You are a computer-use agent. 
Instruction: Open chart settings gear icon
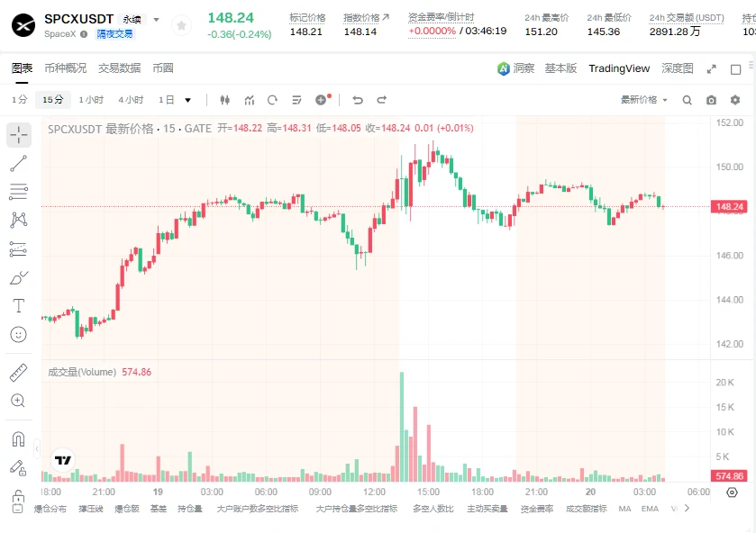734,100
